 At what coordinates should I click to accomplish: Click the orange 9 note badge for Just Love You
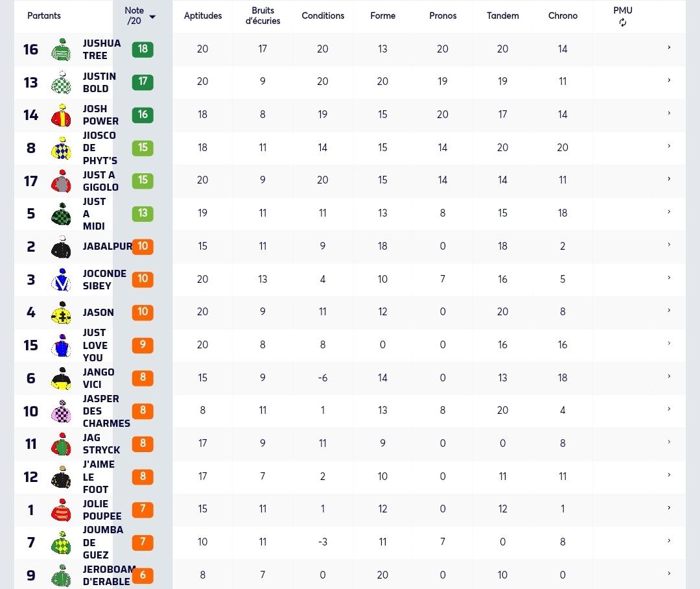click(x=143, y=345)
